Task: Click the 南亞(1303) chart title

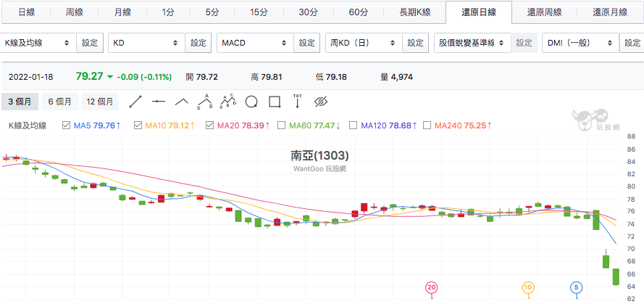Action: pyautogui.click(x=319, y=155)
